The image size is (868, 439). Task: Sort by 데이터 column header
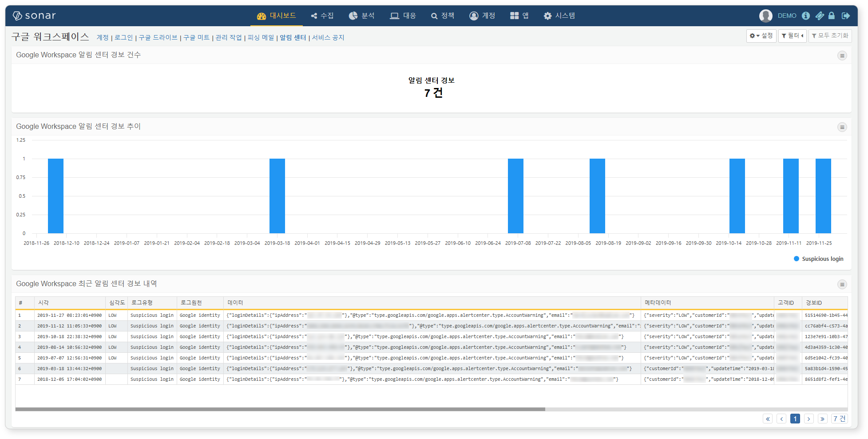(x=432, y=303)
